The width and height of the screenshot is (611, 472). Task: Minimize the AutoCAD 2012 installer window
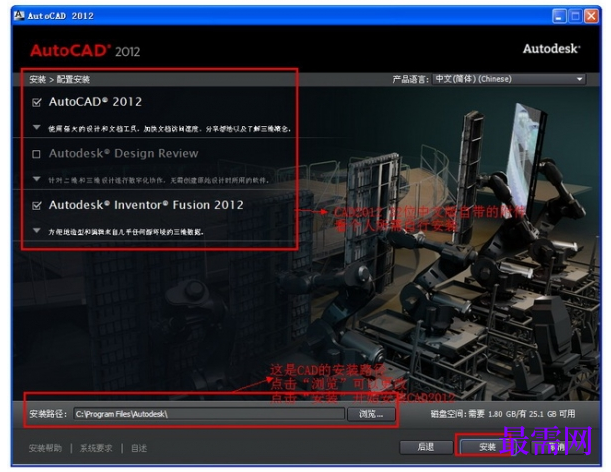[559, 16]
